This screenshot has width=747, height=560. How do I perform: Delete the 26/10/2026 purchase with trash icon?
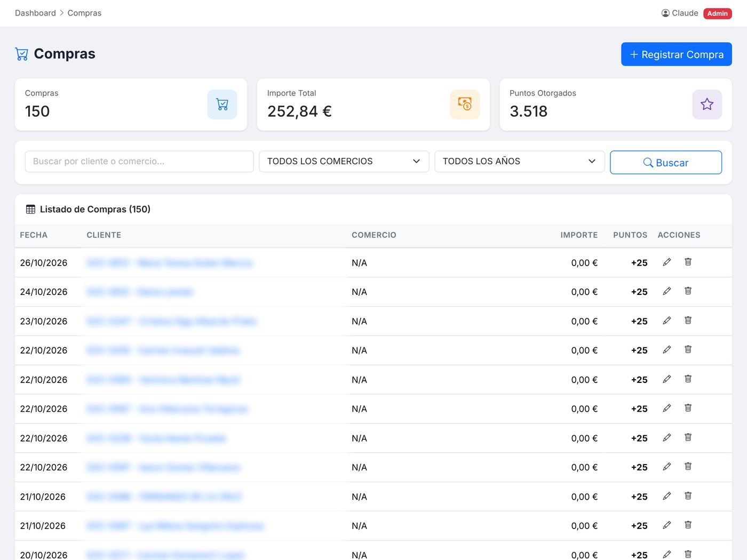point(688,262)
